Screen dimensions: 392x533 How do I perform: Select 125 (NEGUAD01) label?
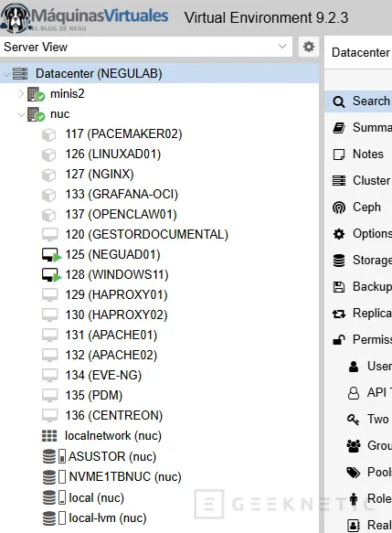tap(112, 254)
